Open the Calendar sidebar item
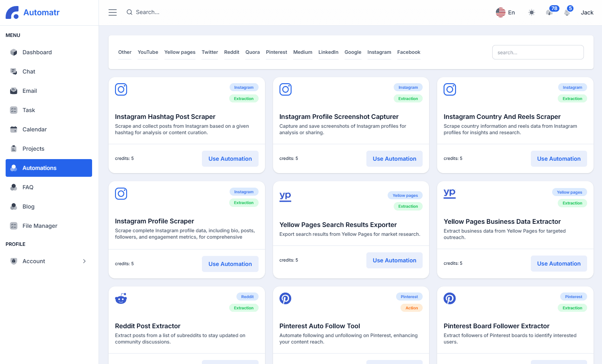602x364 pixels. tap(35, 129)
